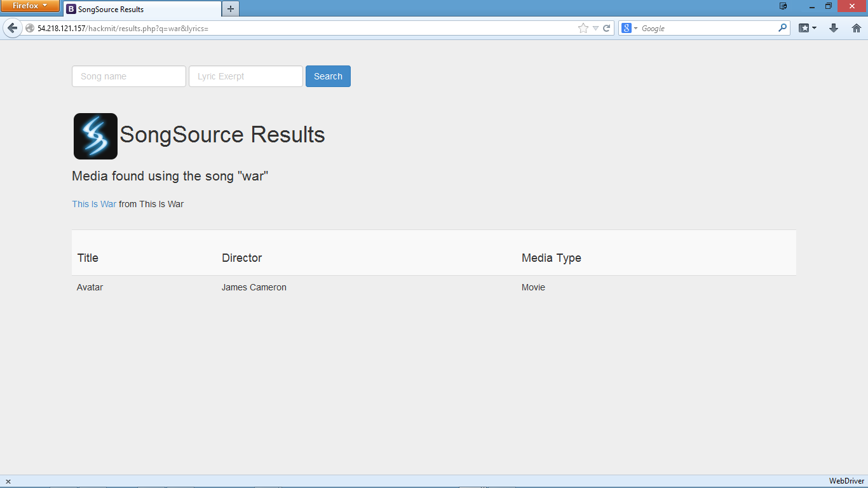Click the browser Back arrow button

(12, 29)
